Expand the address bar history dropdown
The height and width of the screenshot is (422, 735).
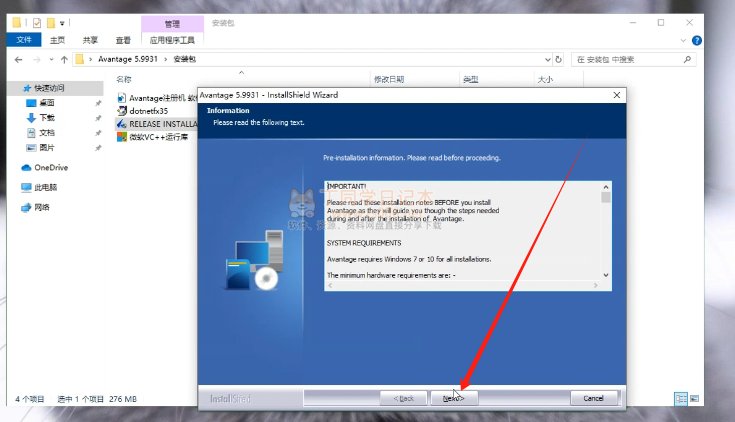[x=548, y=60]
